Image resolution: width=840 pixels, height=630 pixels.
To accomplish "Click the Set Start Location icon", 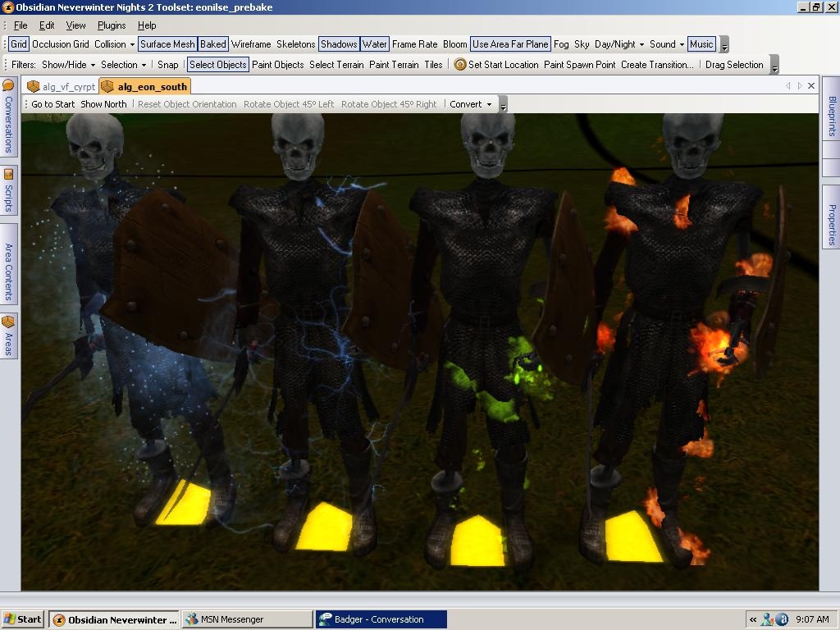I will pyautogui.click(x=460, y=65).
